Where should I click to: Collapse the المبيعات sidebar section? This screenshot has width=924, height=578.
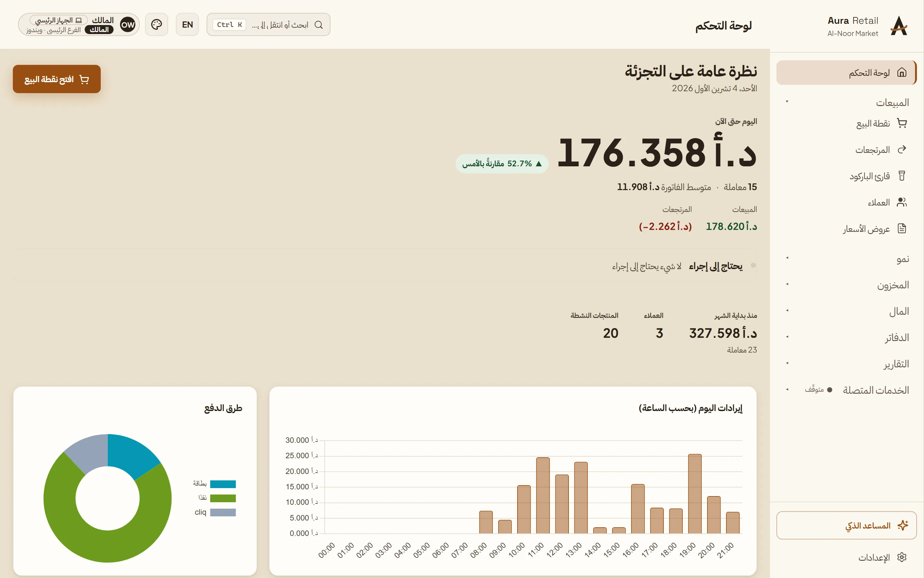847,102
